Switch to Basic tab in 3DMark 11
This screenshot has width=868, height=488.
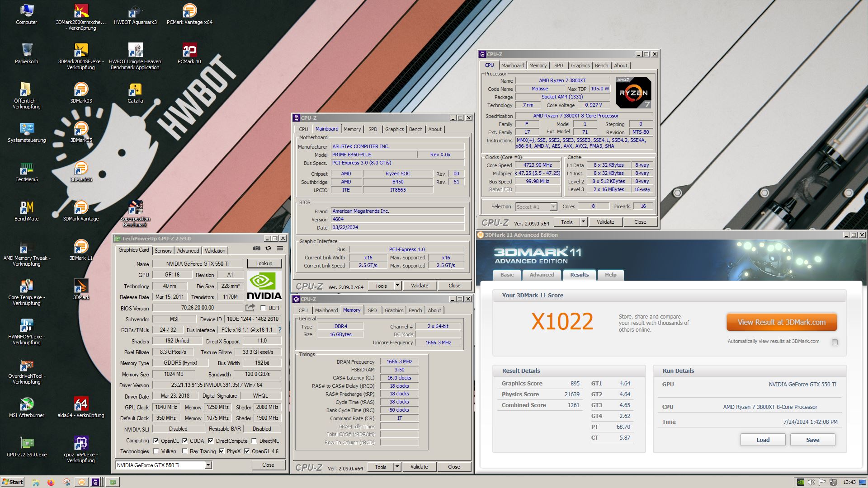507,275
